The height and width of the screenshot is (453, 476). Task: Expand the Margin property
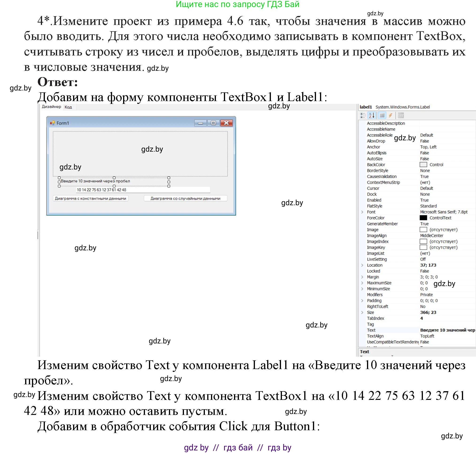coord(362,277)
